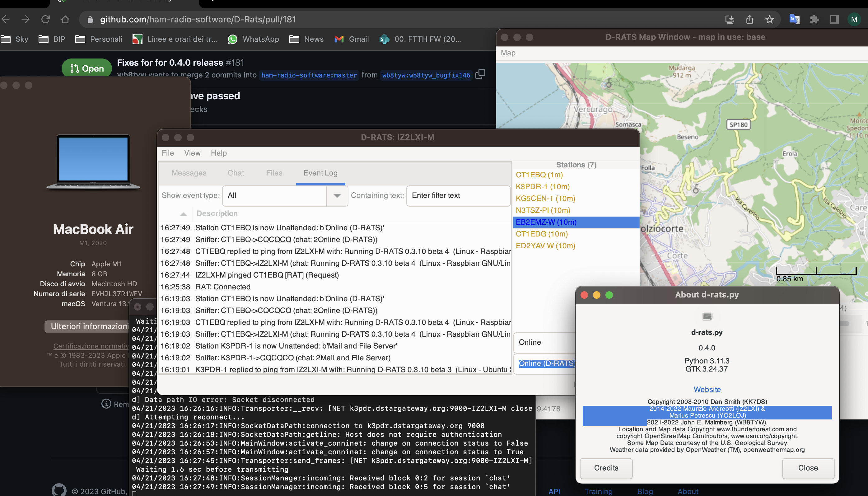
Task: Bookmark page with the star icon
Action: [x=770, y=19]
